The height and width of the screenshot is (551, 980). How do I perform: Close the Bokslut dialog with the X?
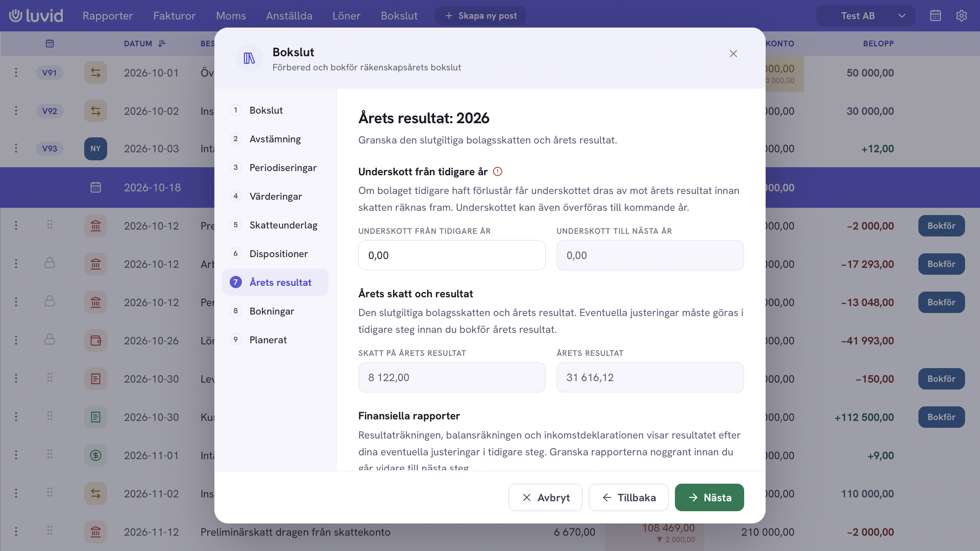(x=733, y=54)
